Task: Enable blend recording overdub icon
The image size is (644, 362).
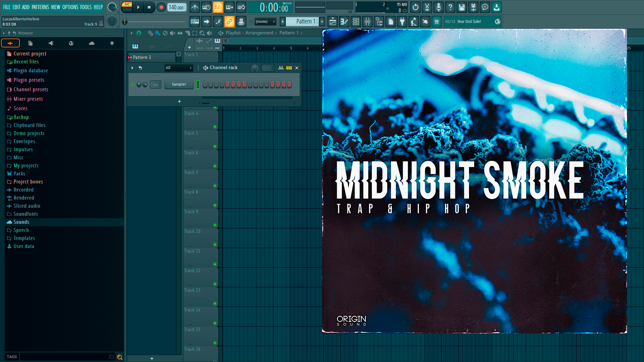Action: pos(229,7)
